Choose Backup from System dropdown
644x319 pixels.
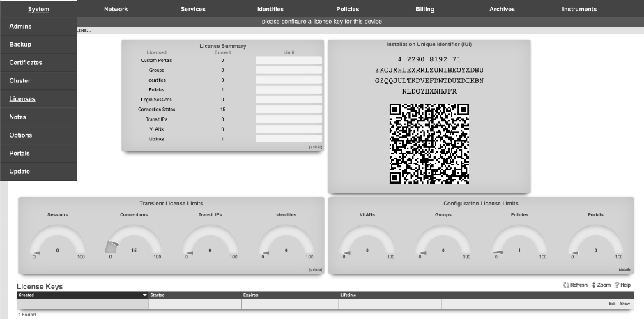(20, 44)
